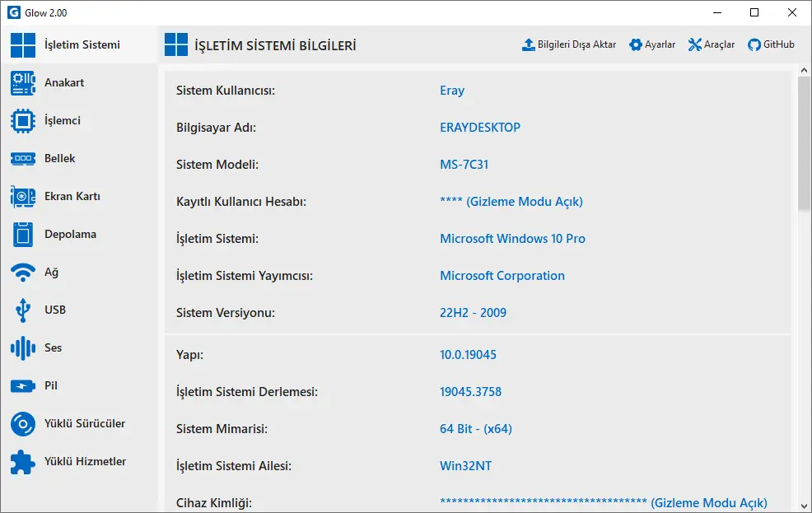Image resolution: width=812 pixels, height=513 pixels.
Task: Open the Araçlar tools menu
Action: 712,45
